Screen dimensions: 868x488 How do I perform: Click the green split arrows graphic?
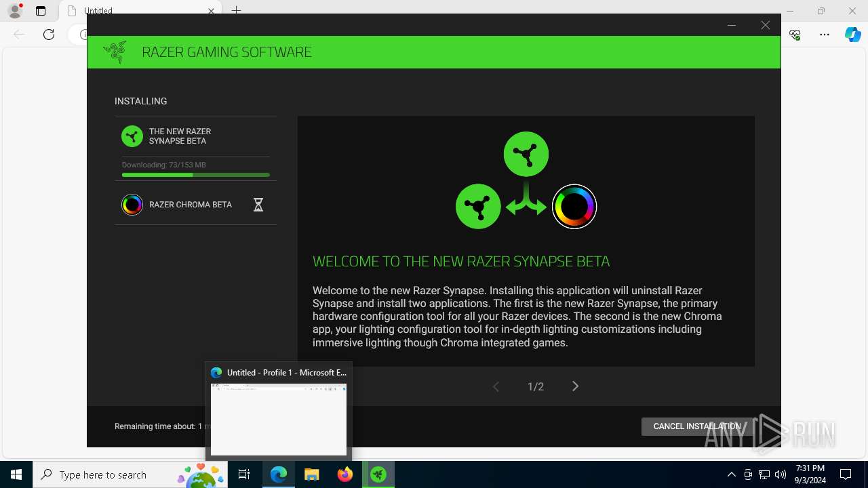click(x=526, y=198)
